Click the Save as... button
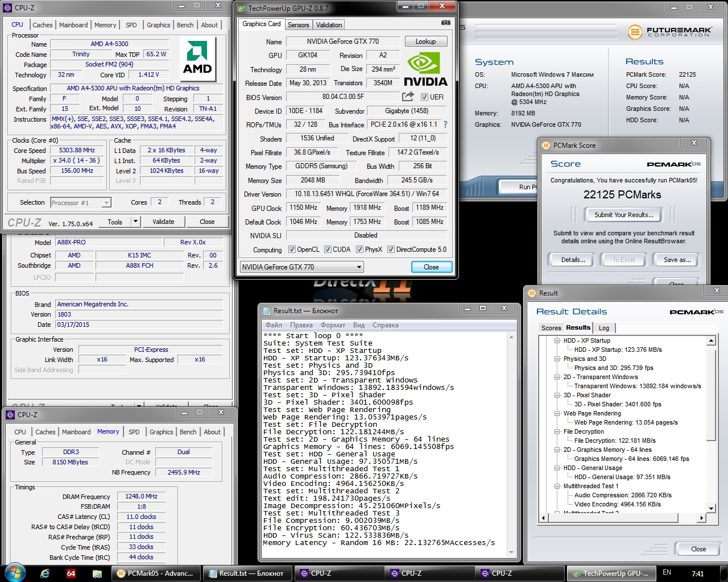The image size is (728, 582). click(x=677, y=260)
